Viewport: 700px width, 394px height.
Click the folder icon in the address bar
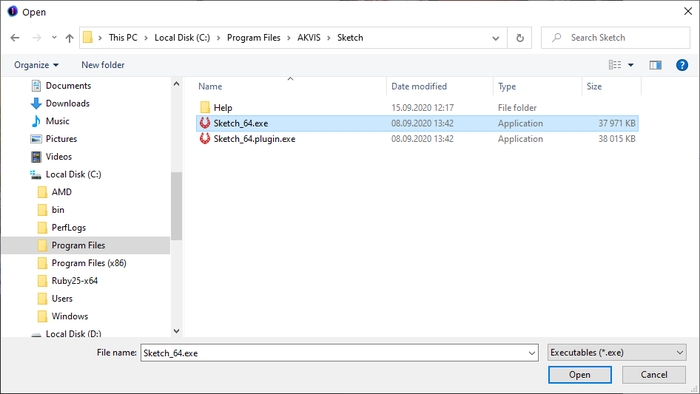[x=88, y=37]
